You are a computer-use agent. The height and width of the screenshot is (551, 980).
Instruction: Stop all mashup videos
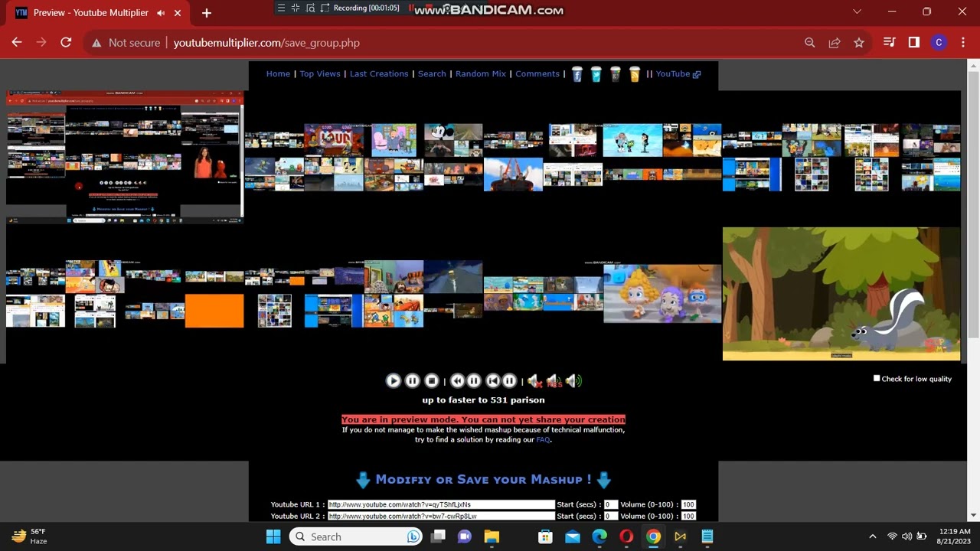pyautogui.click(x=432, y=380)
